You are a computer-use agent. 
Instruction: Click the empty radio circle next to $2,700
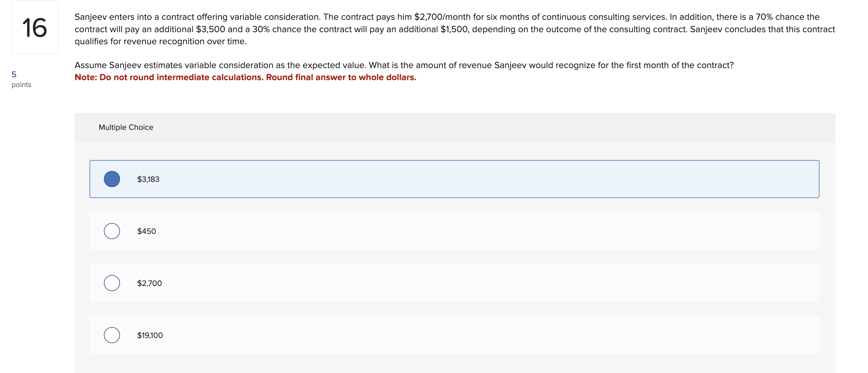pos(112,283)
